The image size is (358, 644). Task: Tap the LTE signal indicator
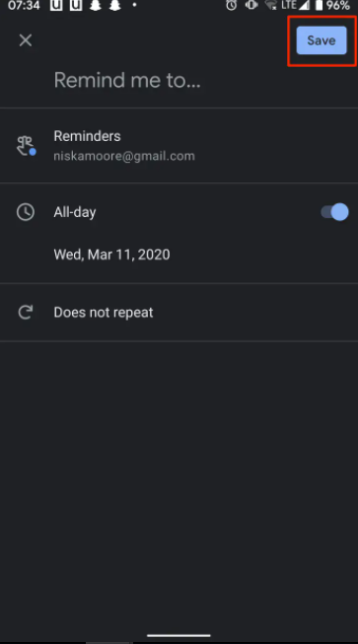click(295, 5)
